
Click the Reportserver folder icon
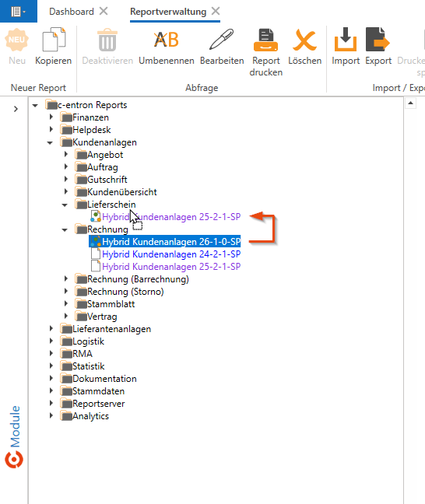(x=66, y=403)
